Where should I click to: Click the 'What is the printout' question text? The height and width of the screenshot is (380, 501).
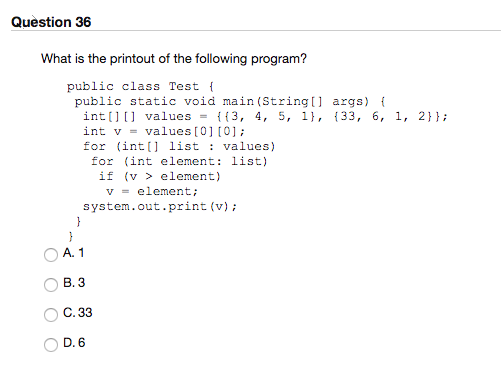pos(174,59)
